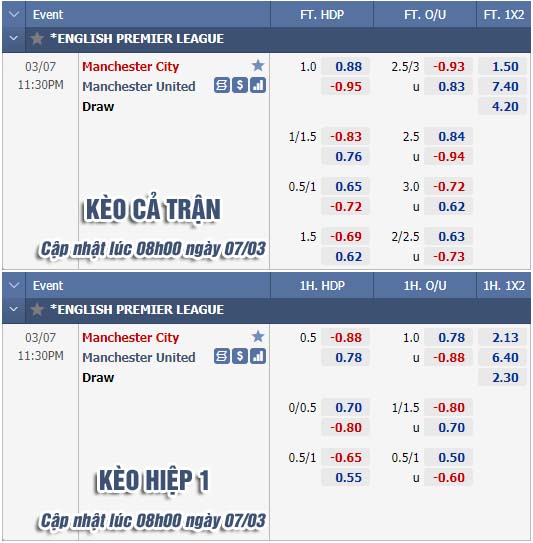Collapse the bottom Event header chevron
Viewport: 533px width, 543px height.
click(14, 286)
